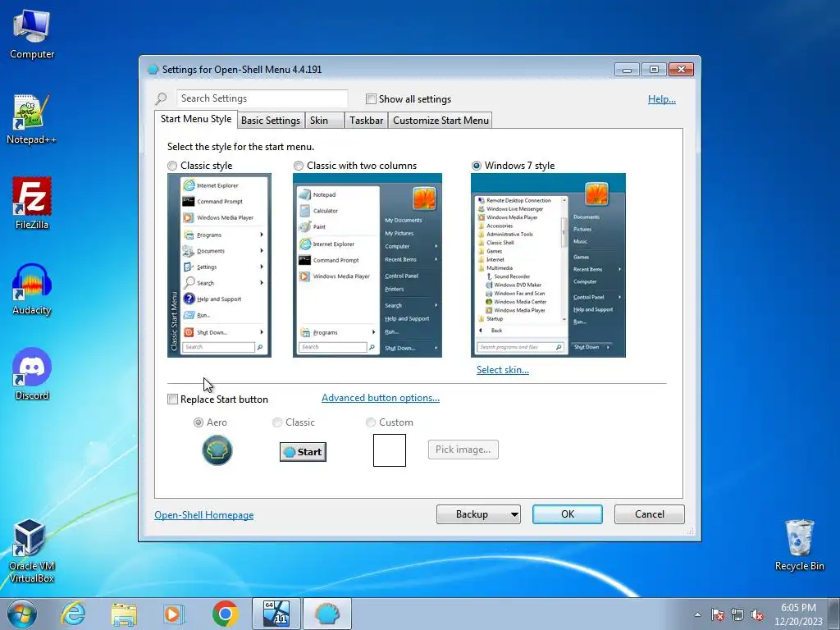Screen dimensions: 840x630
Task: Choose the Aero button radio option
Action: tap(199, 422)
